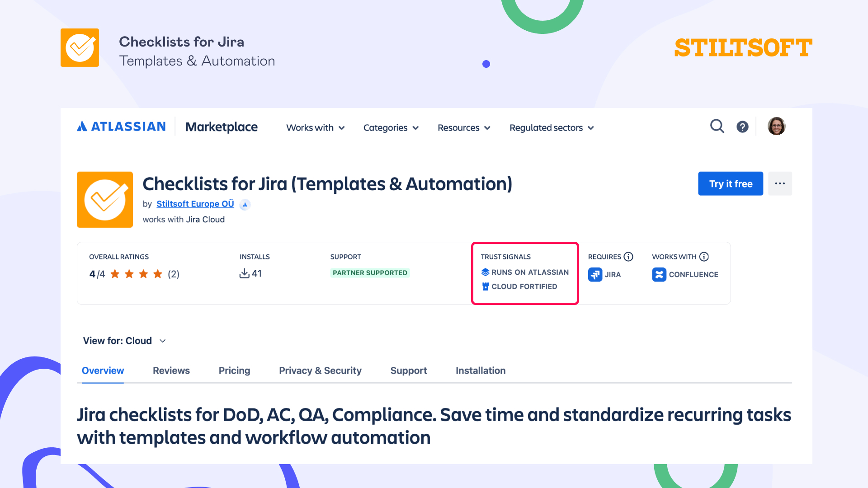Click the help question mark icon

click(742, 127)
